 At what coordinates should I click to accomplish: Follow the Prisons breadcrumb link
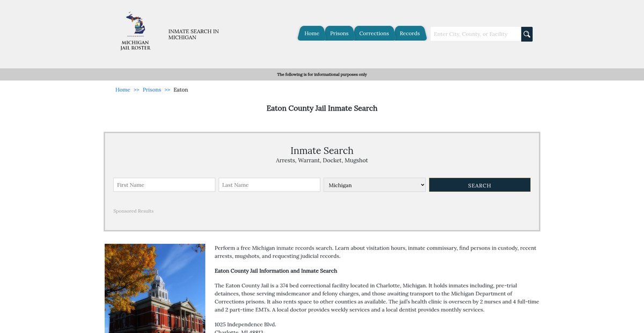(x=152, y=90)
